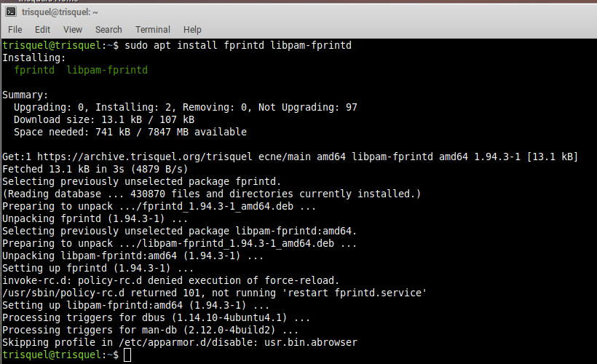Open the Terminal menu

153,30
